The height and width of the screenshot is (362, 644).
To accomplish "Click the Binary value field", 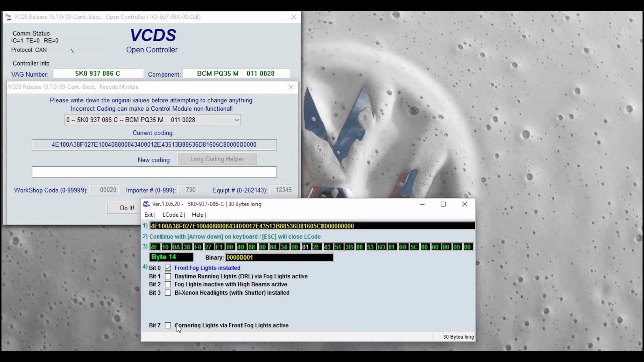I will (x=279, y=257).
